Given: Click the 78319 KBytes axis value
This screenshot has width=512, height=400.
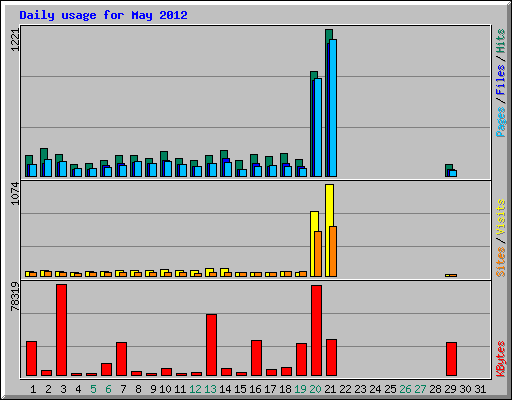Looking at the screenshot, I should [15, 296].
